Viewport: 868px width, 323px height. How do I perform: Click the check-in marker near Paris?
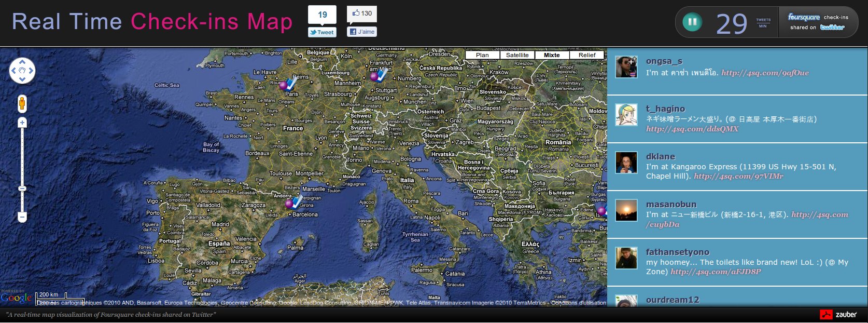(288, 84)
